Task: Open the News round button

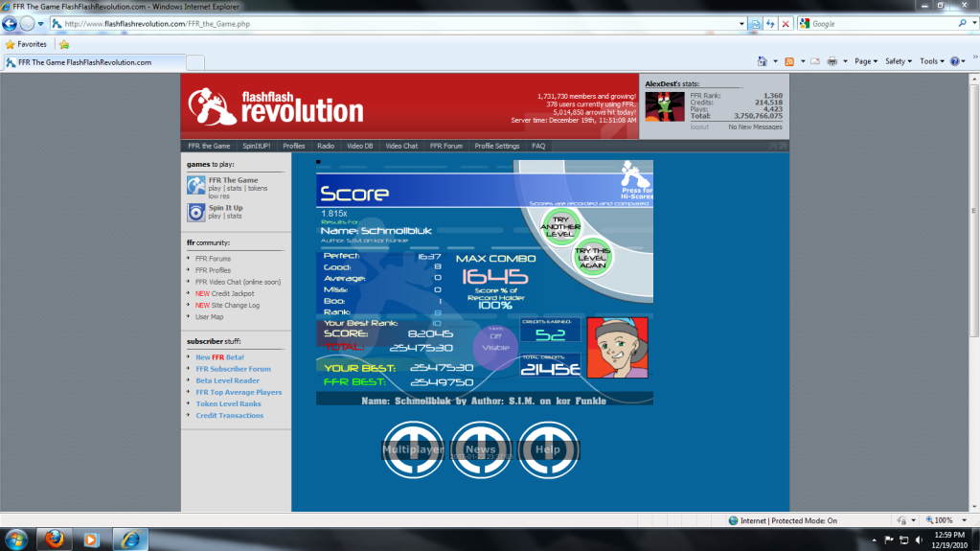Action: (481, 449)
